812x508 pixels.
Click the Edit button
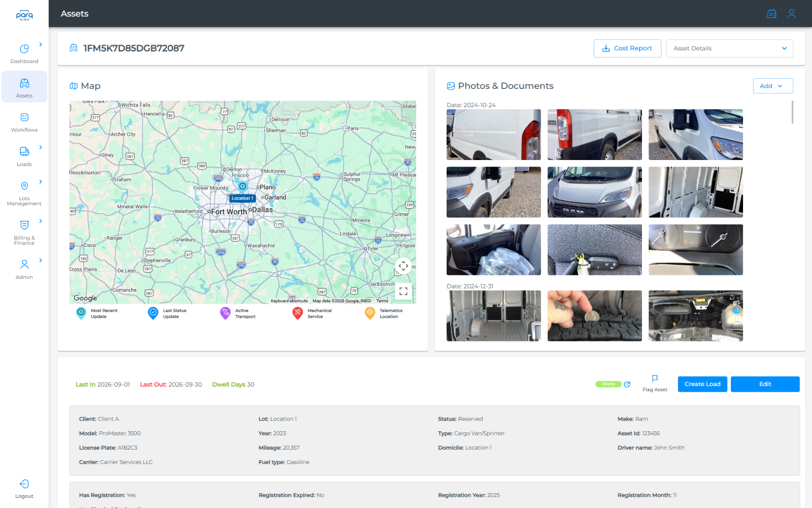[x=765, y=384]
